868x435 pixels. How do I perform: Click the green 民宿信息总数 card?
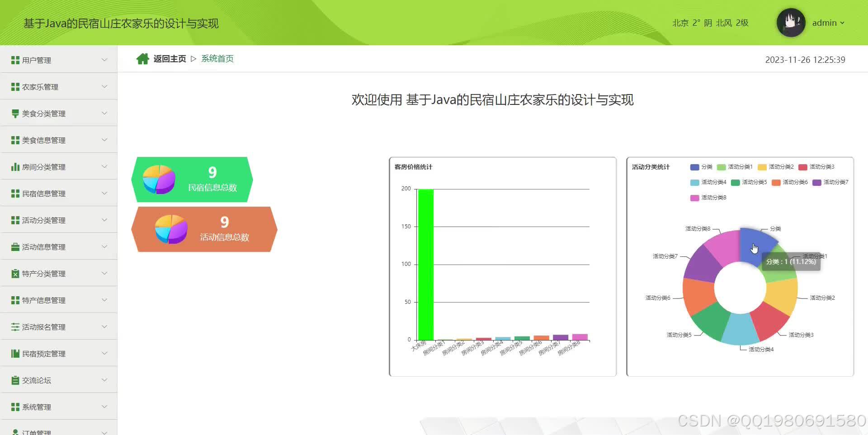click(192, 180)
